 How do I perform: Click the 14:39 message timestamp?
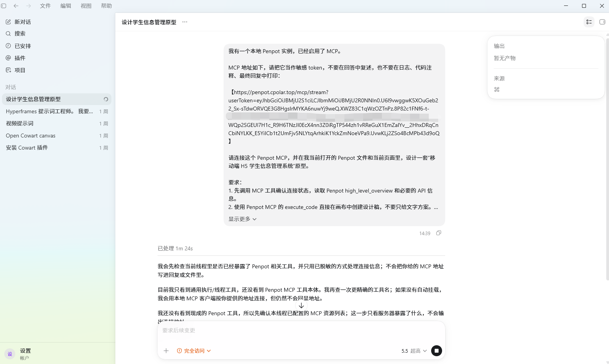tap(425, 234)
